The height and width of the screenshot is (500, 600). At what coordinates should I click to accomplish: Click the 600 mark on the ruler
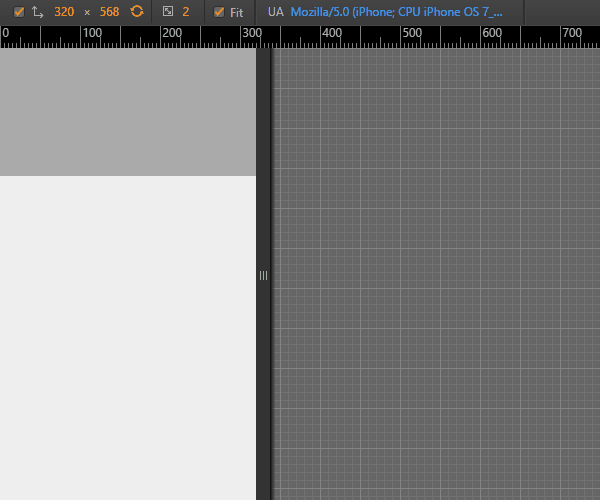[492, 34]
